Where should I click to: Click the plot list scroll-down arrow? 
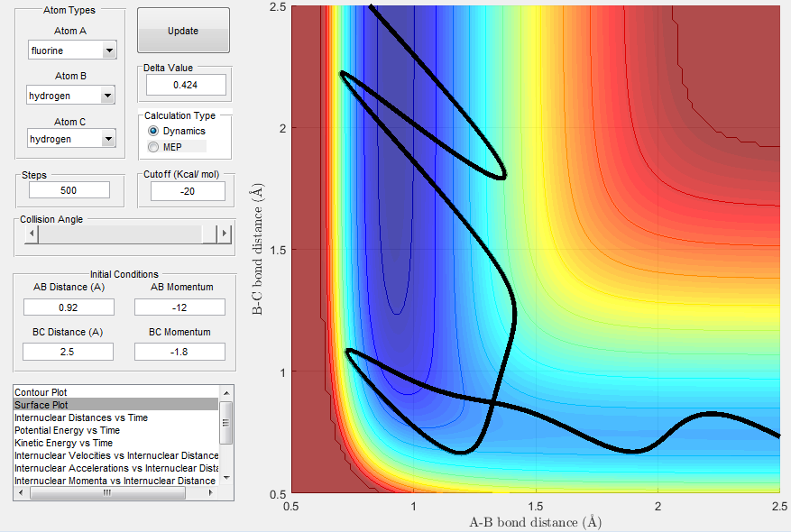(x=226, y=478)
